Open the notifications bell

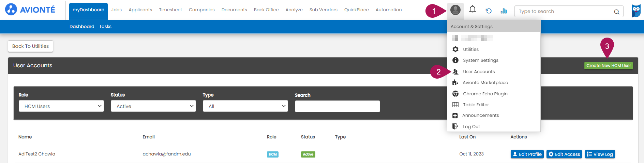point(472,10)
